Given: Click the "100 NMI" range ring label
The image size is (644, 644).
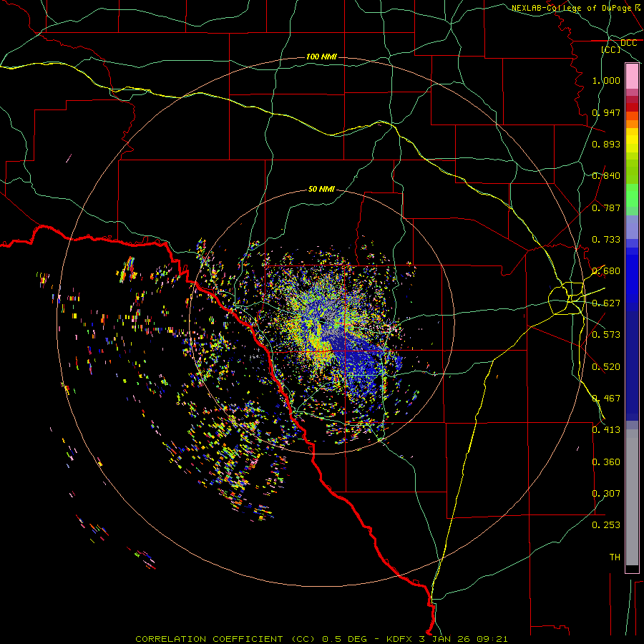Looking at the screenshot, I should point(321,57).
